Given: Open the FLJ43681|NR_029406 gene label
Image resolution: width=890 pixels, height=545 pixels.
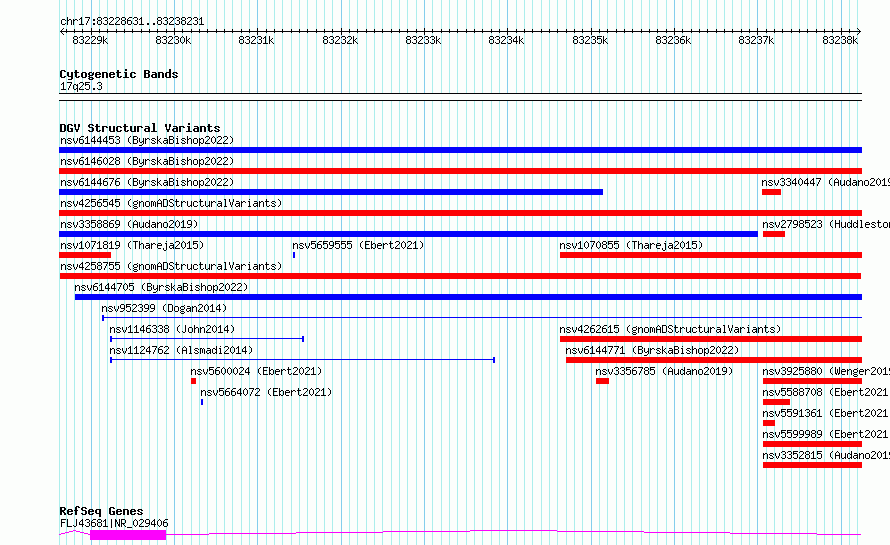Looking at the screenshot, I should tap(114, 523).
